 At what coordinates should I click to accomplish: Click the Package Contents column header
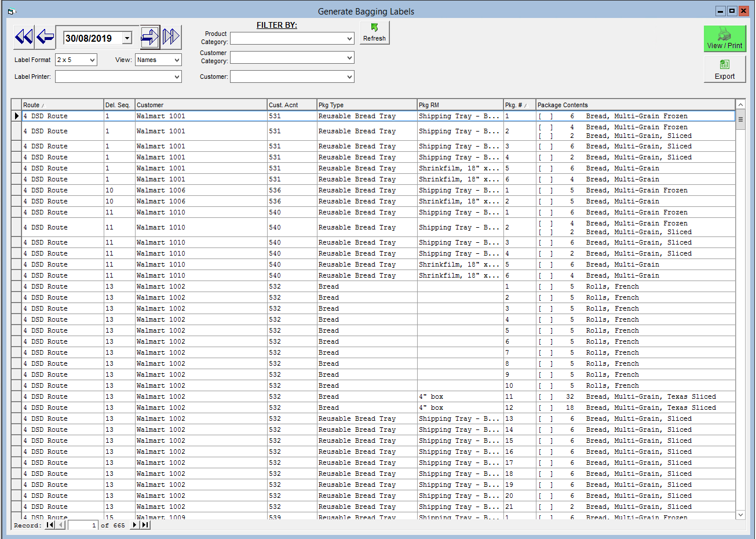636,105
